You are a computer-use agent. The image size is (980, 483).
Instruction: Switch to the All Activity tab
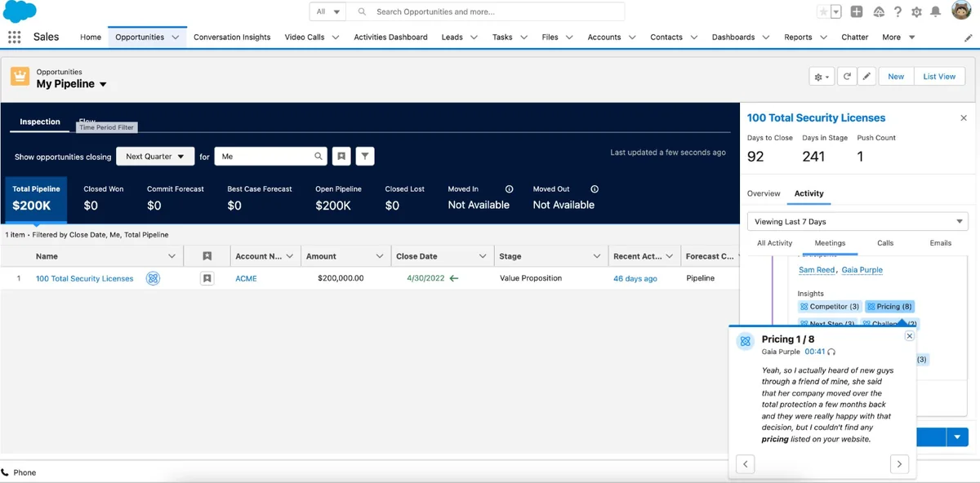(x=774, y=243)
